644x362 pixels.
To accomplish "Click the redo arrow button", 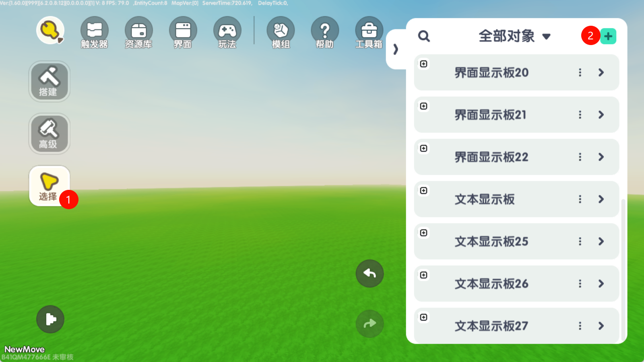I will [369, 323].
